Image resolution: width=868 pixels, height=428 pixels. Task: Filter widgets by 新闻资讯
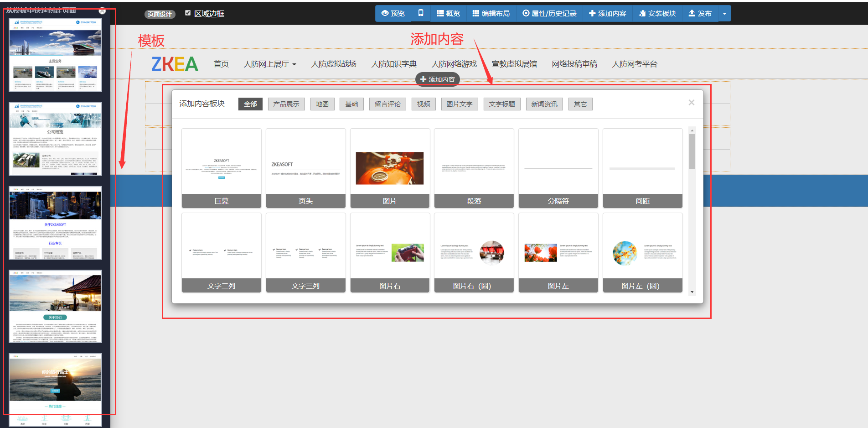(544, 104)
